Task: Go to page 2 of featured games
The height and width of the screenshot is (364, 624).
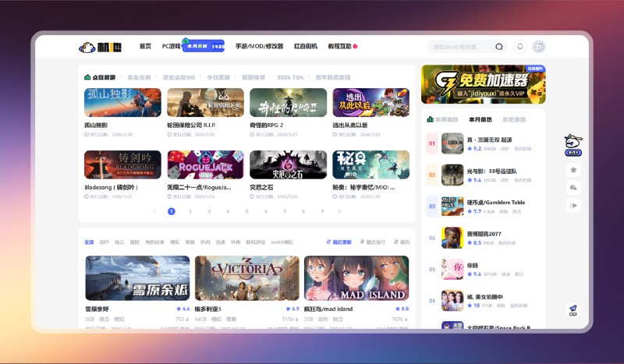Action: 190,211
